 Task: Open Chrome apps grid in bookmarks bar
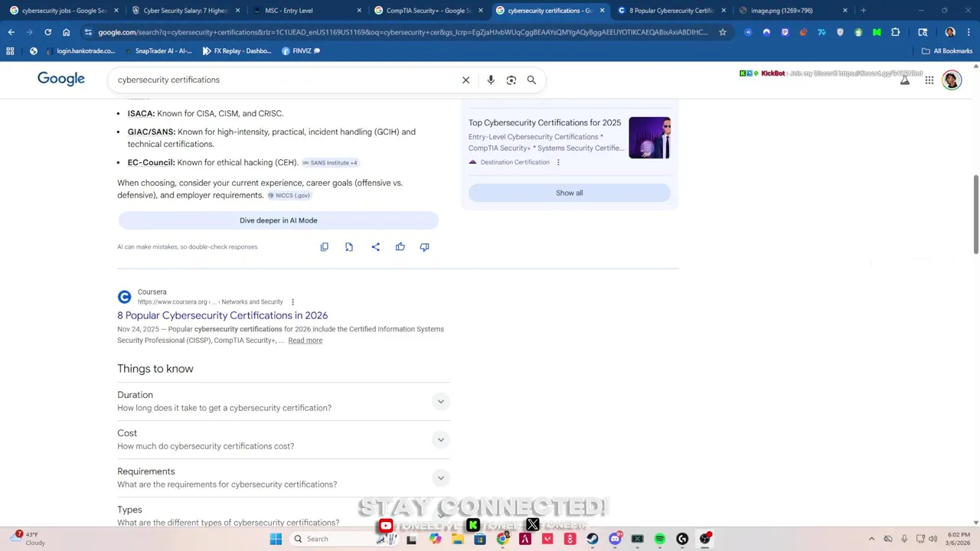(x=10, y=51)
